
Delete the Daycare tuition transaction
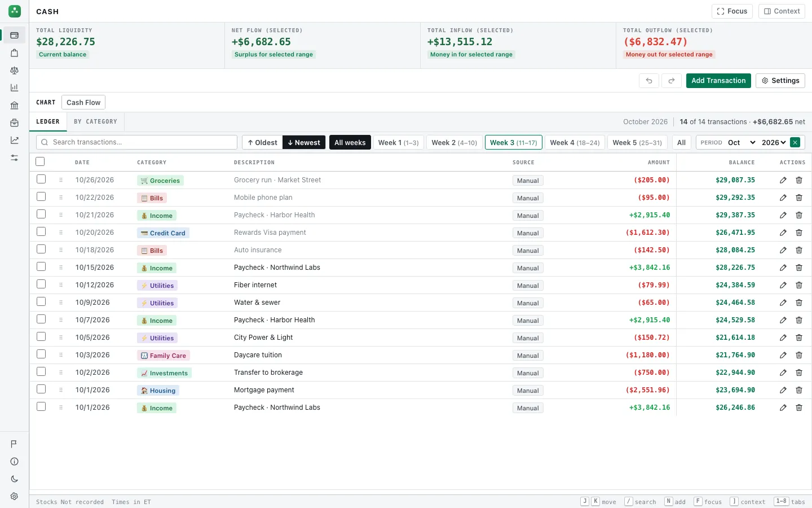pyautogui.click(x=799, y=355)
